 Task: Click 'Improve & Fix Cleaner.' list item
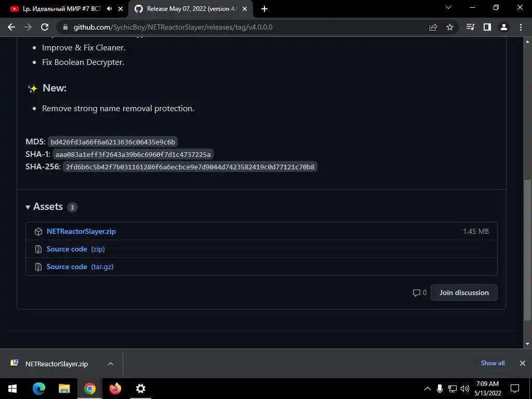tap(84, 48)
